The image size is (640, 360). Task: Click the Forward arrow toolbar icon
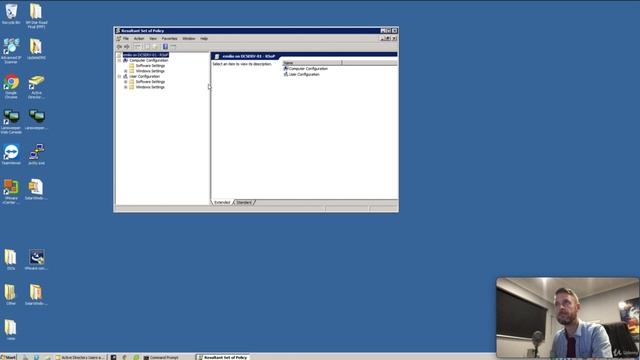point(127,47)
